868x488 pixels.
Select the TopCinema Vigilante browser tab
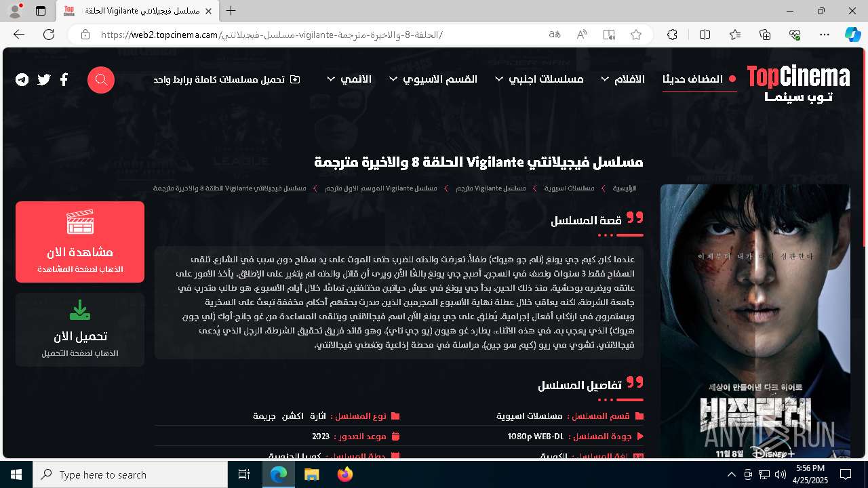point(138,11)
